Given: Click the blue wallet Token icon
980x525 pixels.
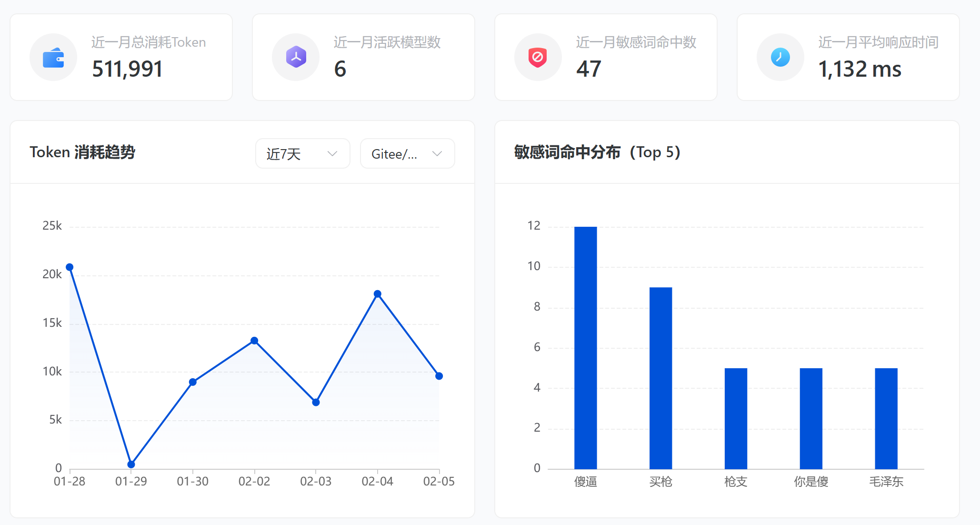Looking at the screenshot, I should click(53, 58).
